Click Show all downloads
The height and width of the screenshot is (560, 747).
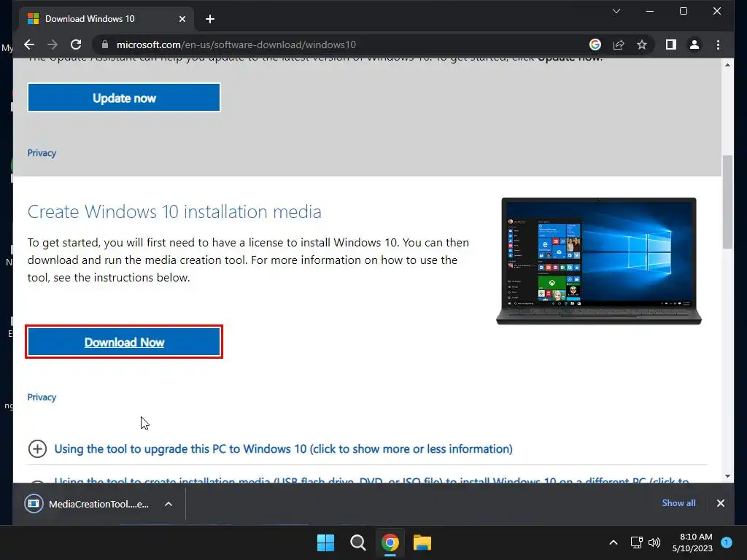[x=678, y=503]
